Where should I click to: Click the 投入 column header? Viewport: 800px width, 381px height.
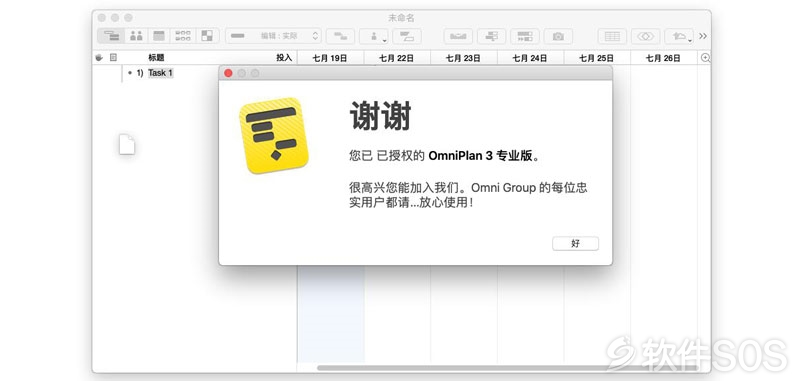point(284,58)
